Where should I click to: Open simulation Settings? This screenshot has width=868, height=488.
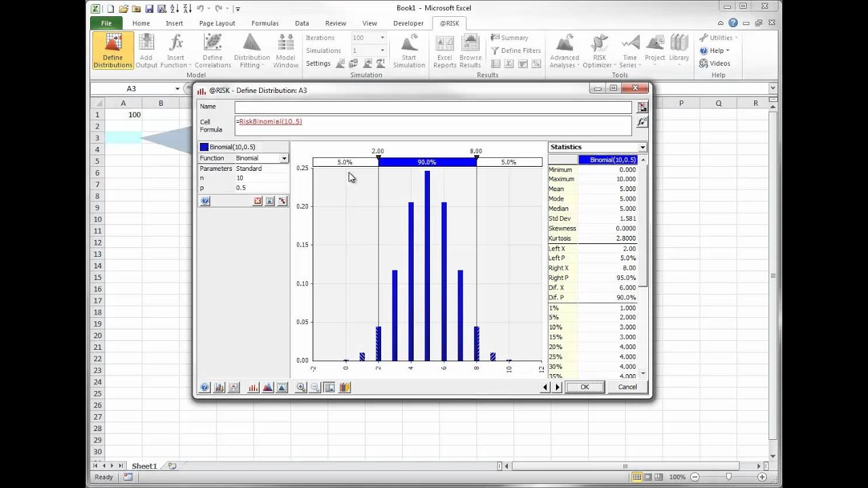click(318, 63)
